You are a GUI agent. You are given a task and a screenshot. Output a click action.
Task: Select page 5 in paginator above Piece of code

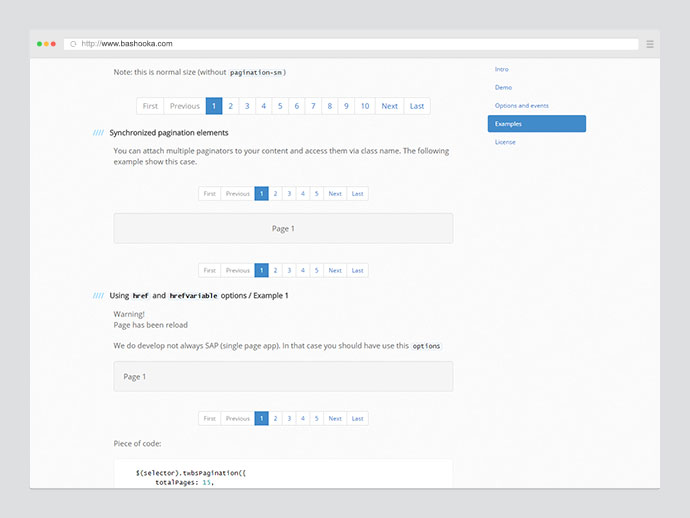point(316,419)
